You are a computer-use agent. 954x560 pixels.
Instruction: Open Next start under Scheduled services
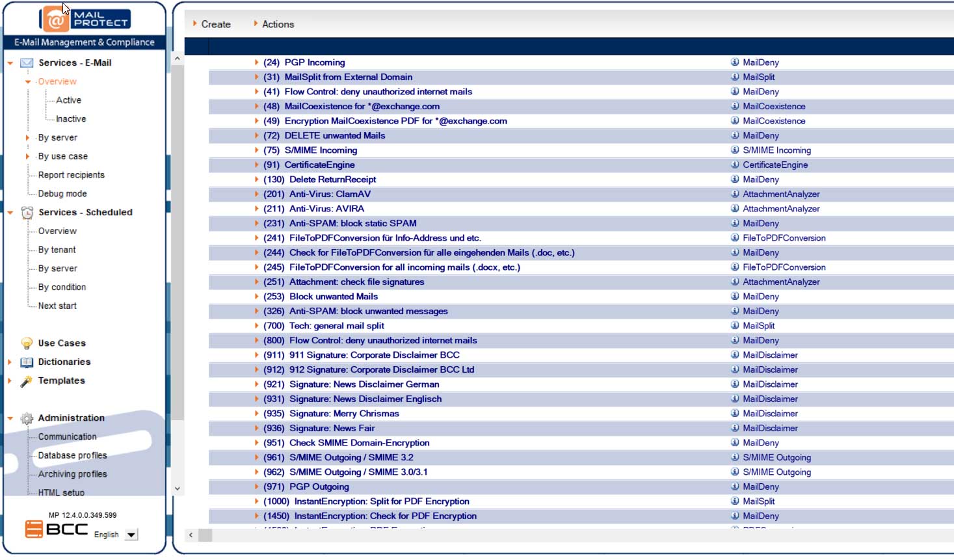click(57, 306)
